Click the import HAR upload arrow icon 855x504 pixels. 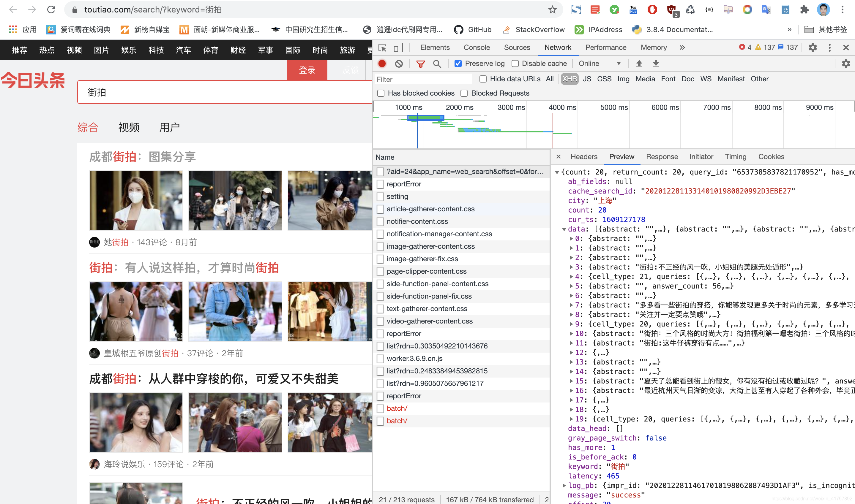click(639, 64)
